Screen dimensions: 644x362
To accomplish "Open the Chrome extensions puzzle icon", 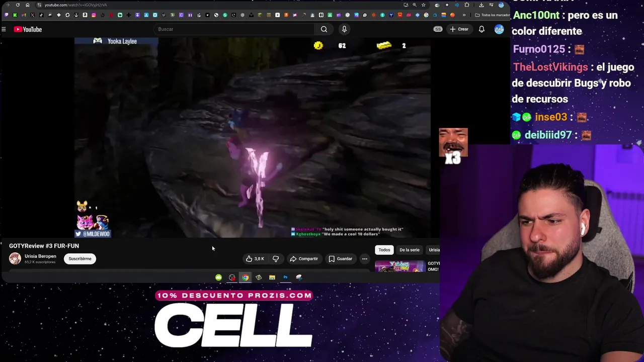I will pos(467,5).
